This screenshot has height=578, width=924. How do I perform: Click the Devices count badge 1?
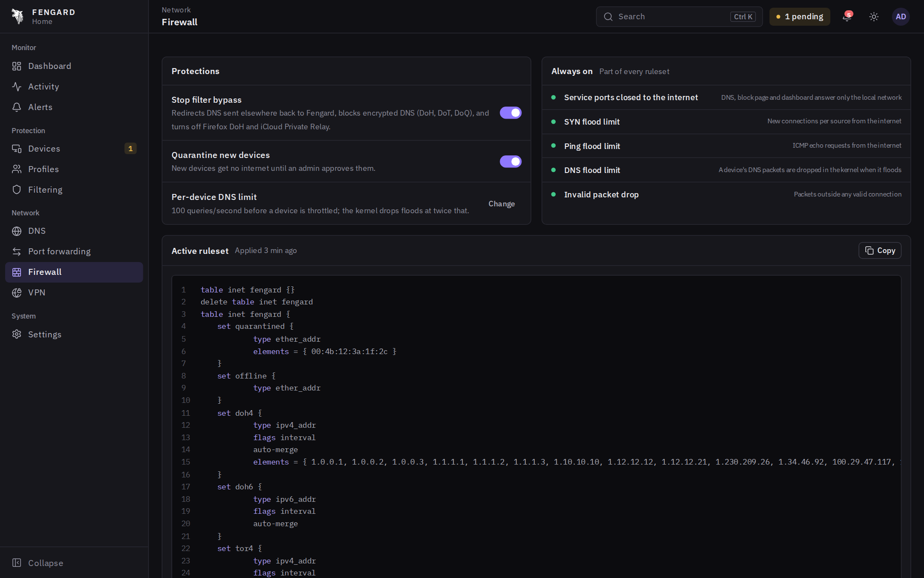(130, 149)
